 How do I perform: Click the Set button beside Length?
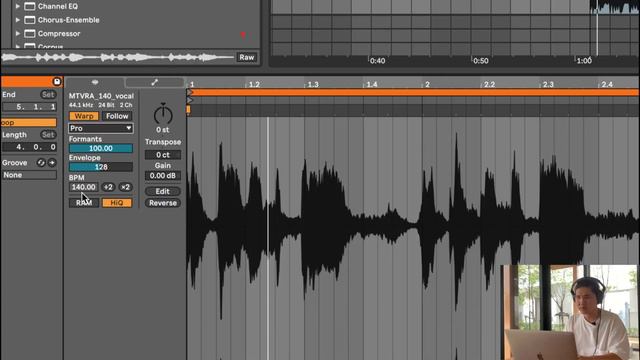[48, 135]
